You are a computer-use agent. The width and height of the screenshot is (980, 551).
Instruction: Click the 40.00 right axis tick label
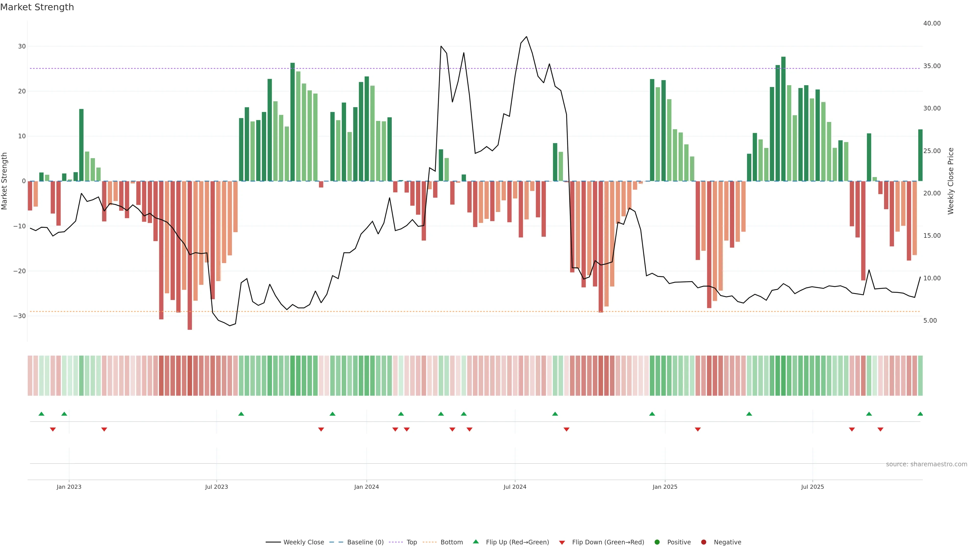pyautogui.click(x=932, y=23)
